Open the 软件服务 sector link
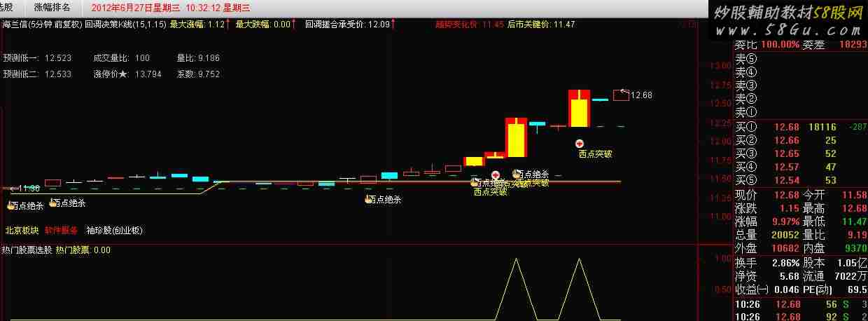The width and height of the screenshot is (868, 321). point(61,230)
